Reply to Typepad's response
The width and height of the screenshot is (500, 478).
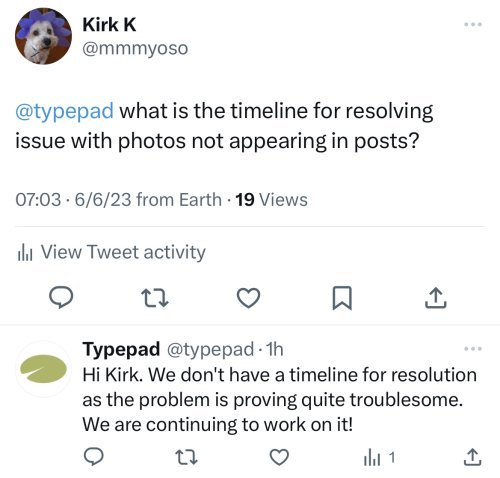pos(93,457)
